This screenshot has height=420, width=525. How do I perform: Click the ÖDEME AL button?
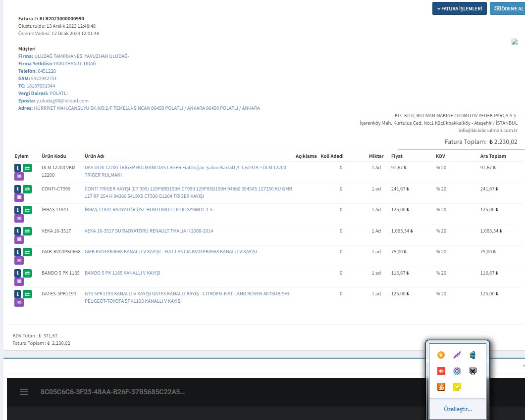507,8
